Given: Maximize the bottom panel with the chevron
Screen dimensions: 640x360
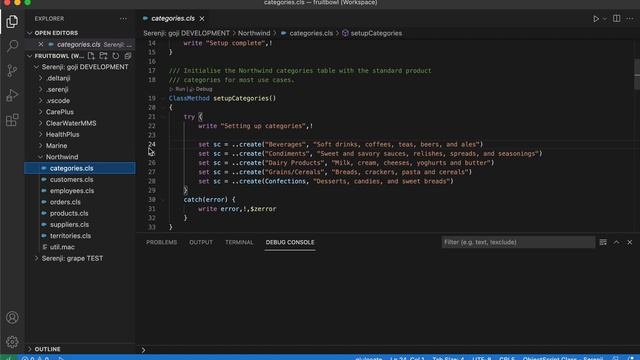Looking at the screenshot, I should (x=616, y=242).
